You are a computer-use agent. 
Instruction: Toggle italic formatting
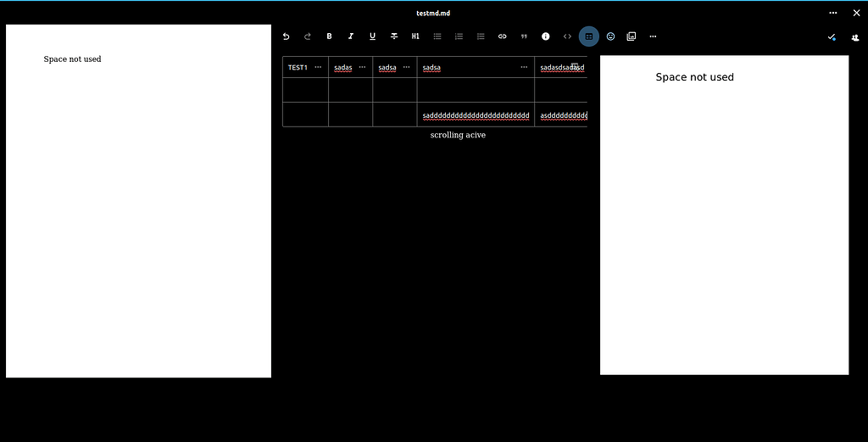[350, 36]
